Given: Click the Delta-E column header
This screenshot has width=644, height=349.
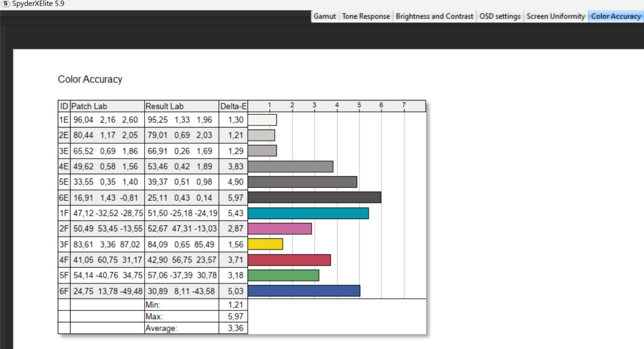Looking at the screenshot, I should 233,106.
